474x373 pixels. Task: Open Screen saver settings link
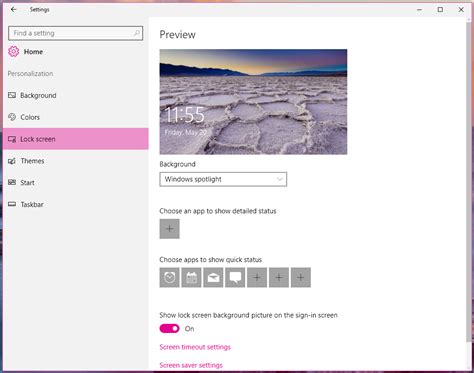pos(191,365)
